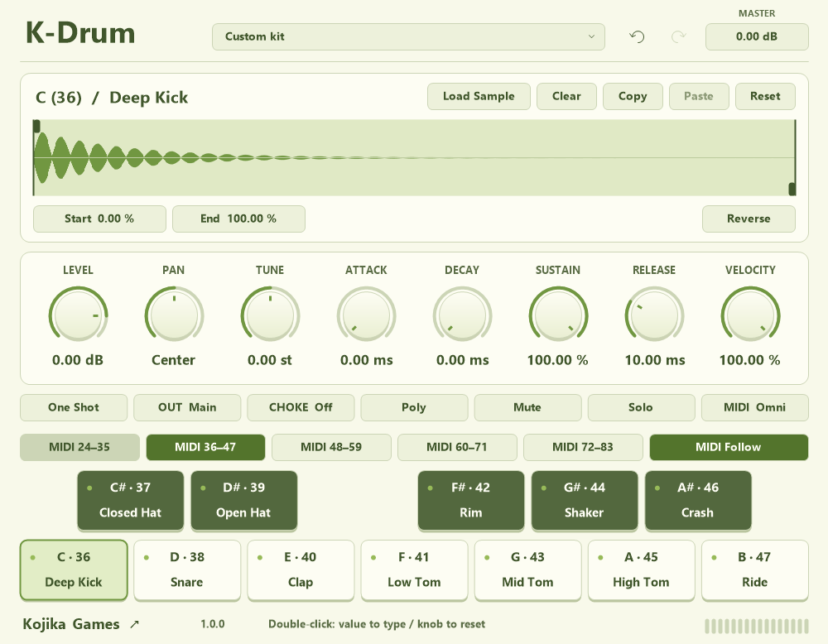Click the 10.00 ms release value
The width and height of the screenshot is (828, 644).
[x=655, y=361]
